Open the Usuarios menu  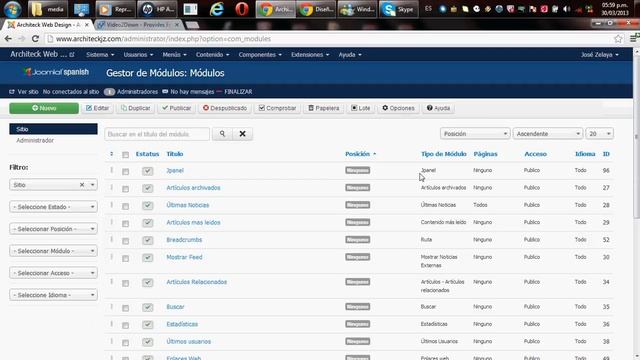(138, 54)
